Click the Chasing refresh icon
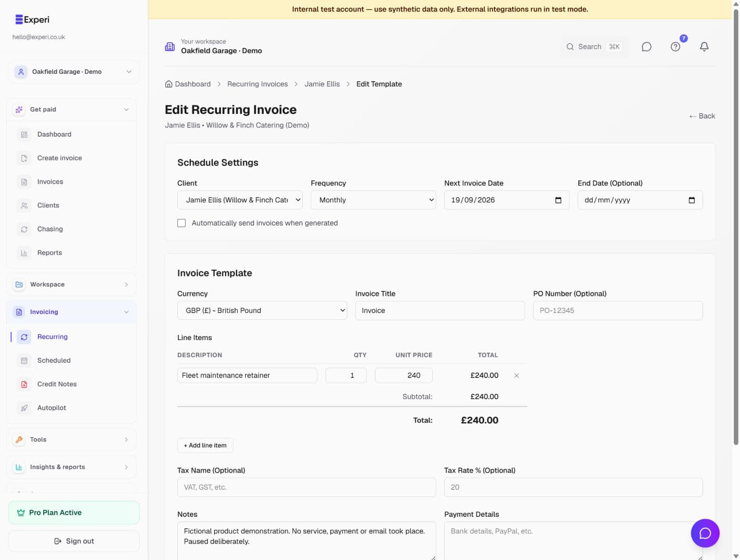The width and height of the screenshot is (740, 560). pos(24,229)
